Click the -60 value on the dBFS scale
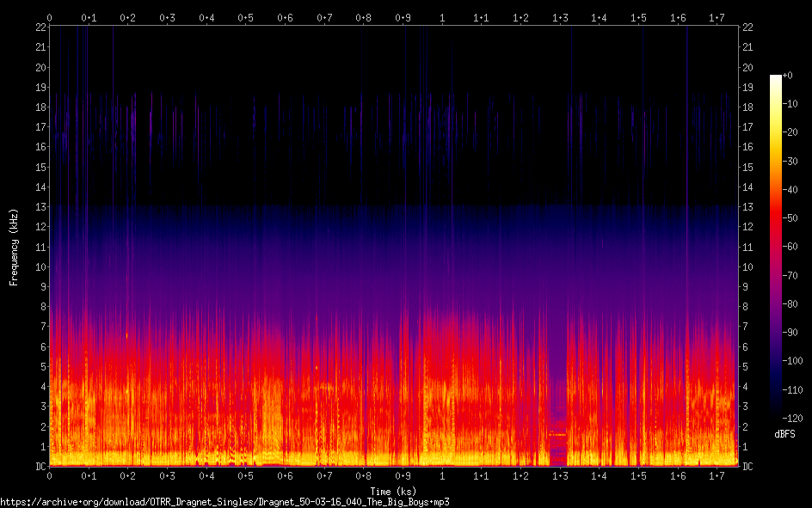This screenshot has width=812, height=508. (793, 248)
